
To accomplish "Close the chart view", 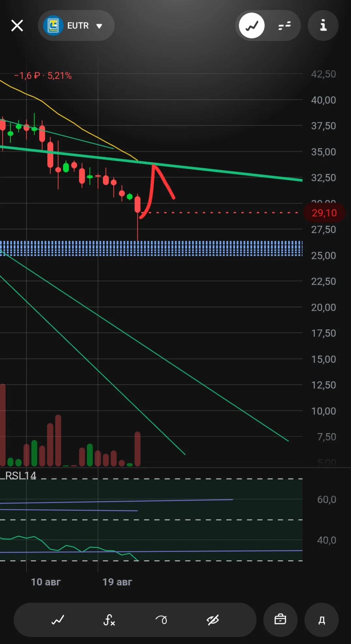I will [17, 25].
